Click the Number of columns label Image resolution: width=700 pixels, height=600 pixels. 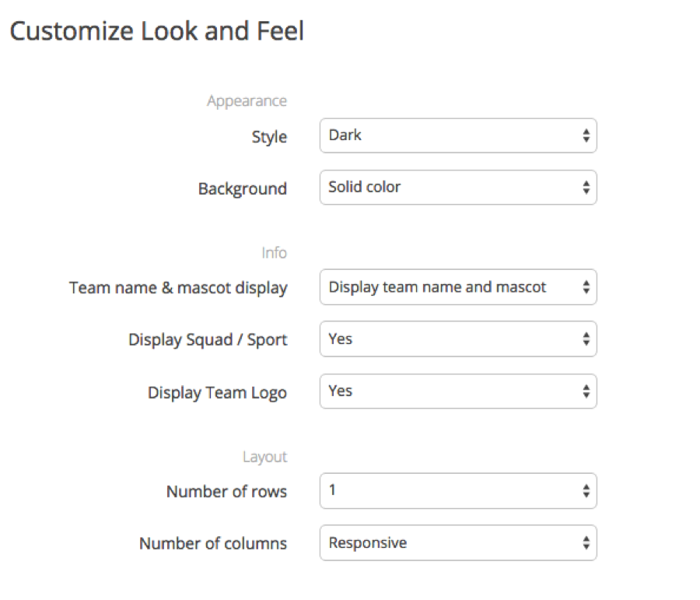click(x=213, y=543)
